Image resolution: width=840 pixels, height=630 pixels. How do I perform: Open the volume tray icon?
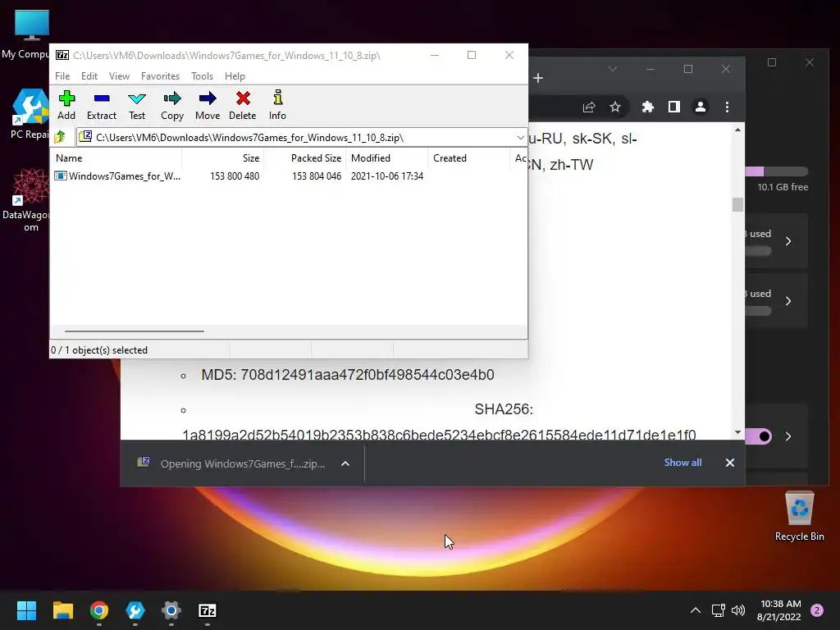pos(738,610)
